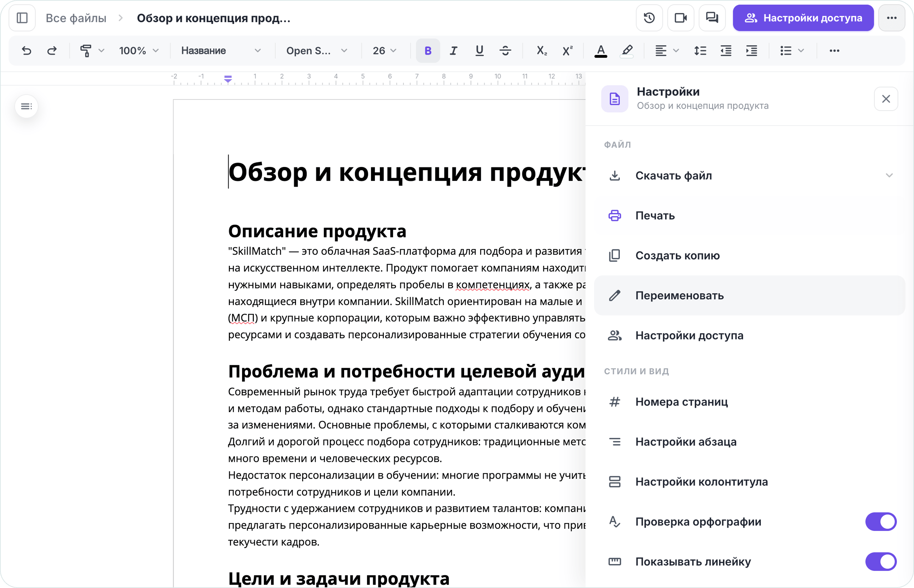Click the pencil icon beside Переименовать
The width and height of the screenshot is (914, 588).
tap(614, 295)
